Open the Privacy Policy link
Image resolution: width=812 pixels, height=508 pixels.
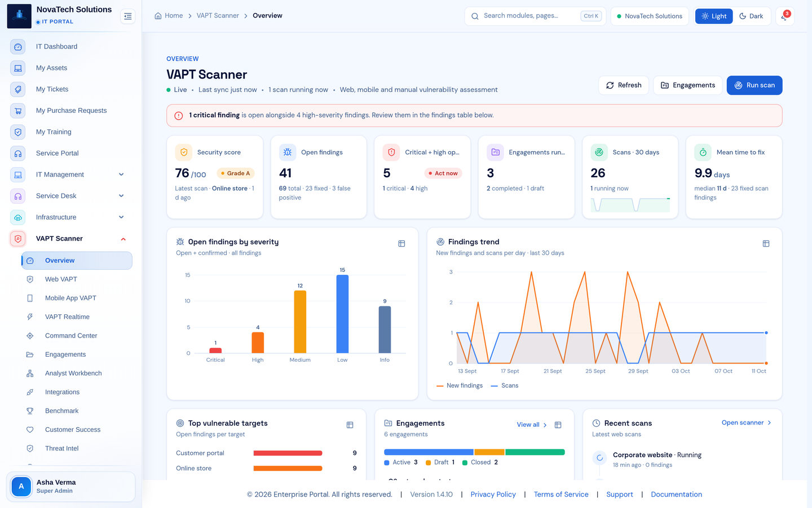click(493, 494)
